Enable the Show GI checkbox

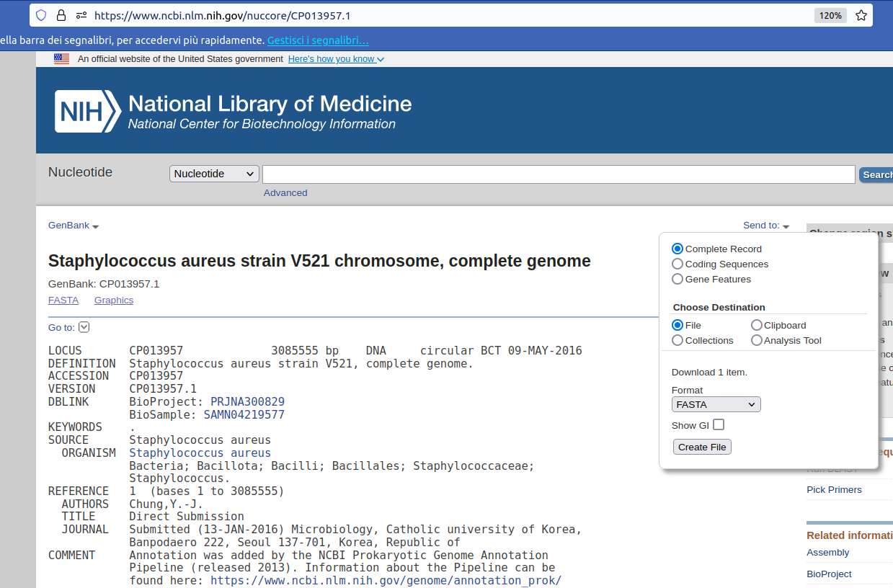click(x=719, y=425)
